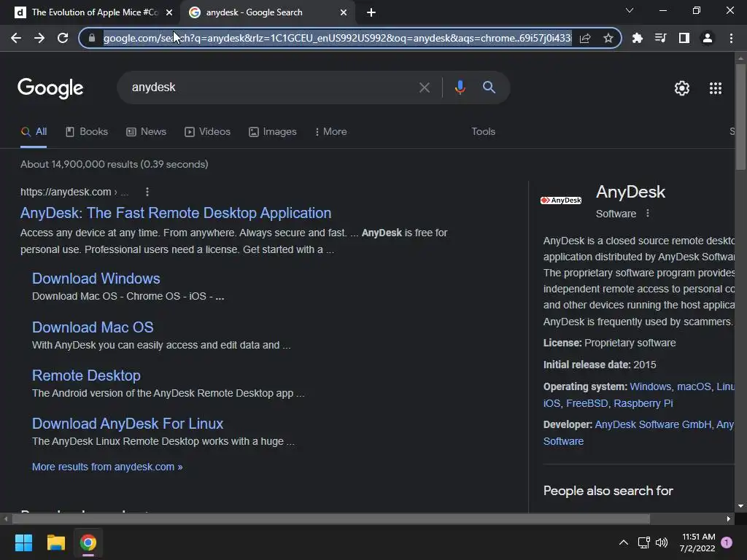This screenshot has height=560, width=747.
Task: Open the notification badge
Action: tap(727, 542)
